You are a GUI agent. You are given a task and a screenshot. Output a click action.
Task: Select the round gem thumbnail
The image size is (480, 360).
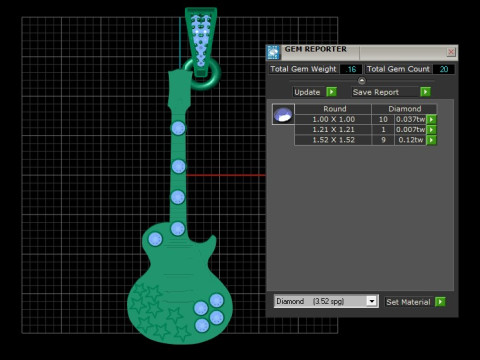click(x=283, y=114)
